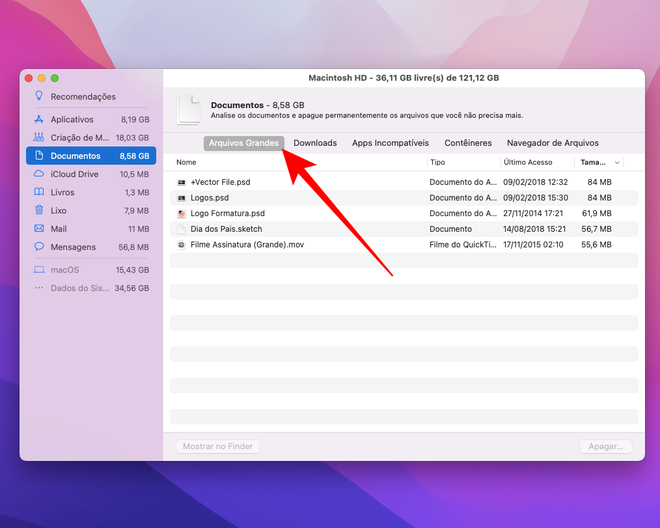The image size is (660, 528).
Task: Switch to the Arquivos Grandes tab
Action: 244,143
